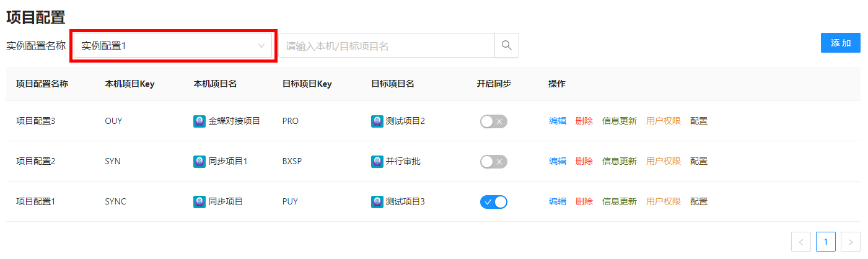Disable sync for 项目配置1

tap(493, 202)
